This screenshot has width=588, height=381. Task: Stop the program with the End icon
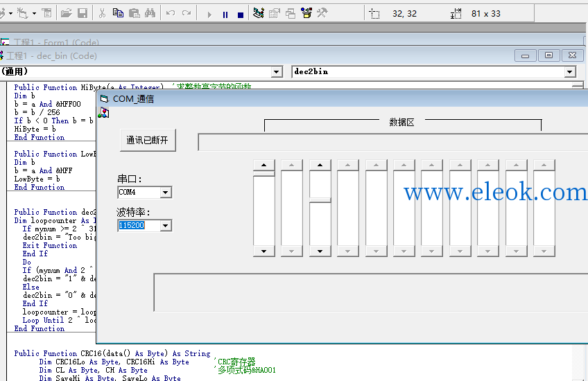coord(241,15)
